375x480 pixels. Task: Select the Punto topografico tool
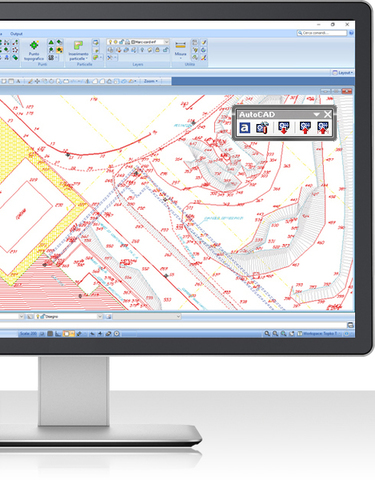(x=34, y=50)
